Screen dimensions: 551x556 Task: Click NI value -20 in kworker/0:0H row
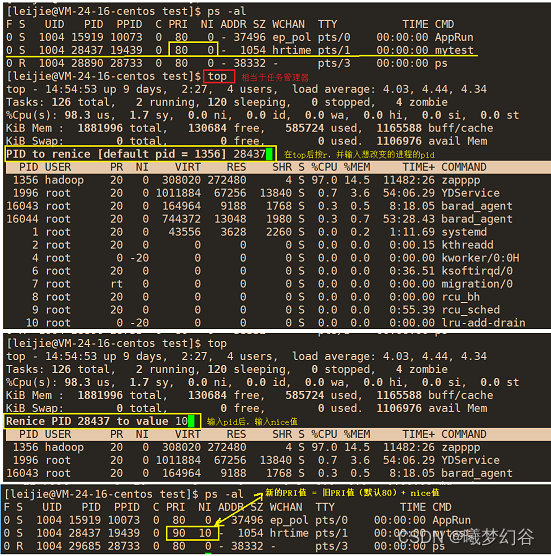point(140,258)
